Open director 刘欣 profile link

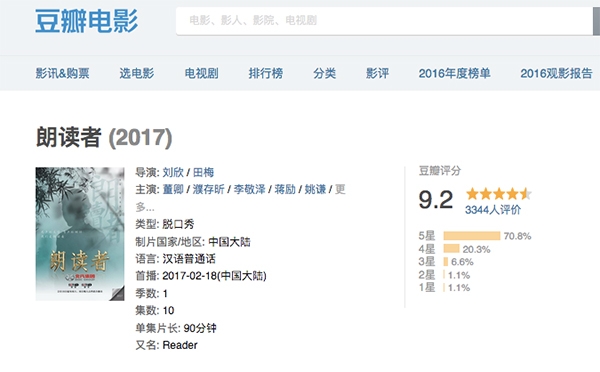[x=173, y=172]
